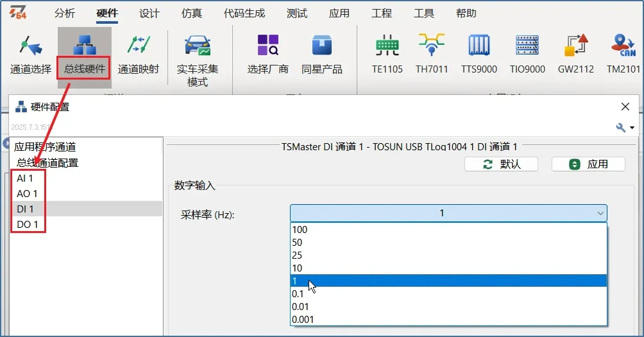Choose 100 Hz sampling rate
The height and width of the screenshot is (337, 644).
click(448, 229)
